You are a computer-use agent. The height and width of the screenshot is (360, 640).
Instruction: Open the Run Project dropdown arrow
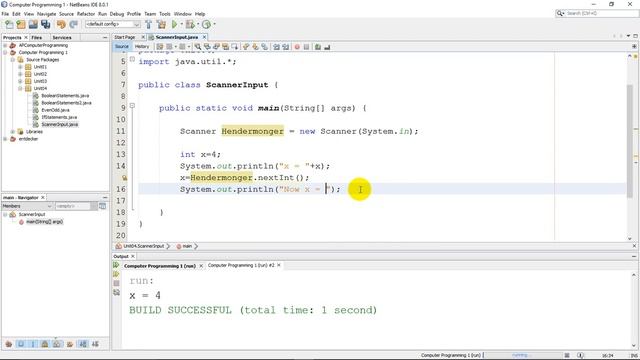181,24
